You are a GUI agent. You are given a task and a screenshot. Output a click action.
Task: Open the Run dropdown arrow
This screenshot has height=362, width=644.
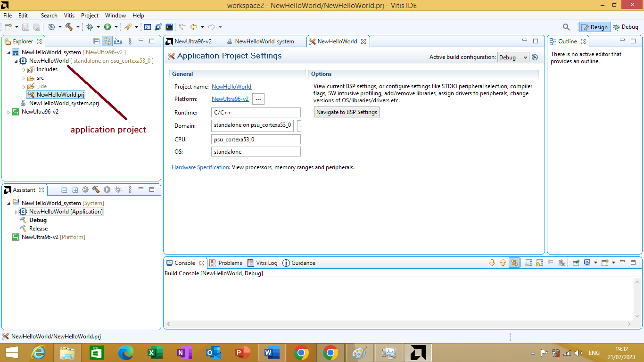[x=116, y=27]
